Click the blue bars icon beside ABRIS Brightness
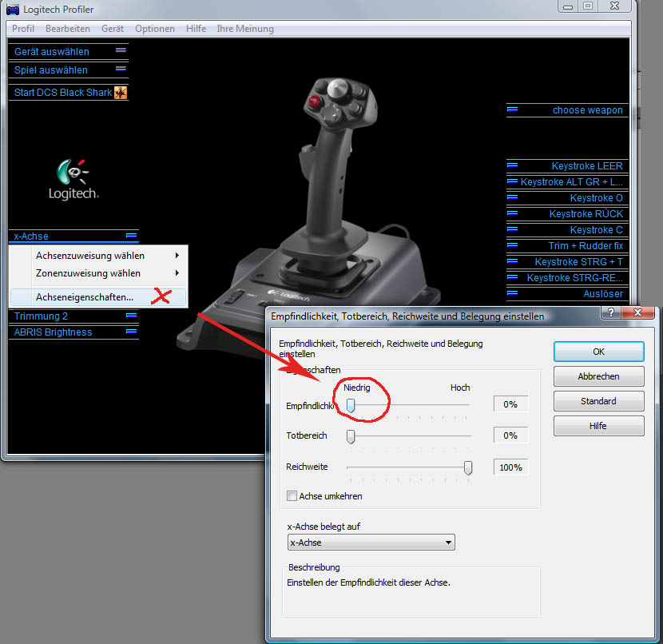This screenshot has width=663, height=644. click(132, 332)
